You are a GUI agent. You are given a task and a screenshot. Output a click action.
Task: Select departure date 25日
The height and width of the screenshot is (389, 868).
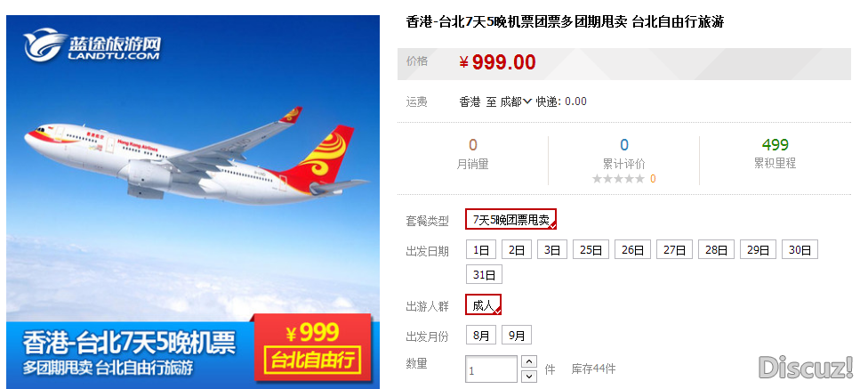coord(591,250)
